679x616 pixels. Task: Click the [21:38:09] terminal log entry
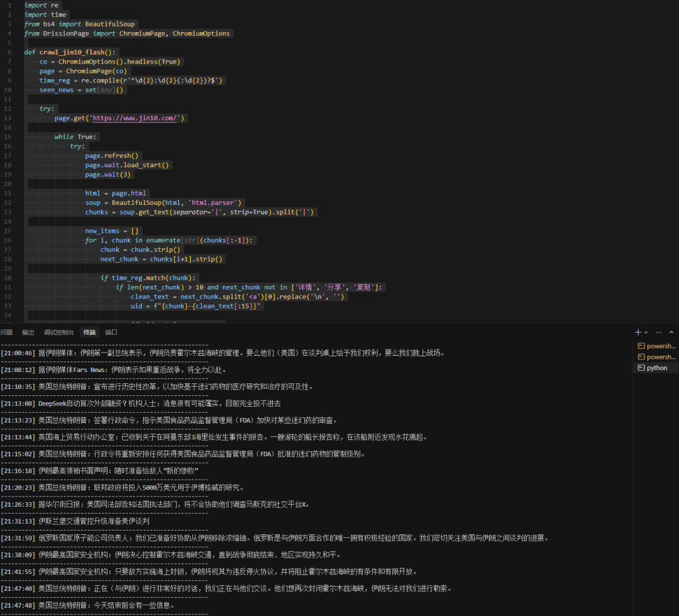point(171,555)
